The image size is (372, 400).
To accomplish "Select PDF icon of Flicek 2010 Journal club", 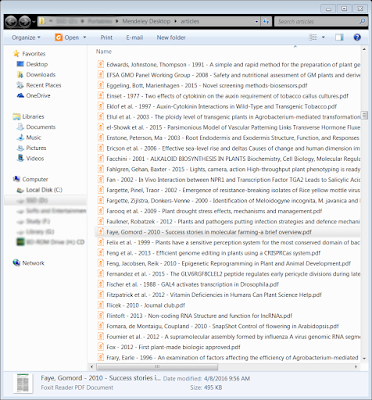I will coord(101,305).
